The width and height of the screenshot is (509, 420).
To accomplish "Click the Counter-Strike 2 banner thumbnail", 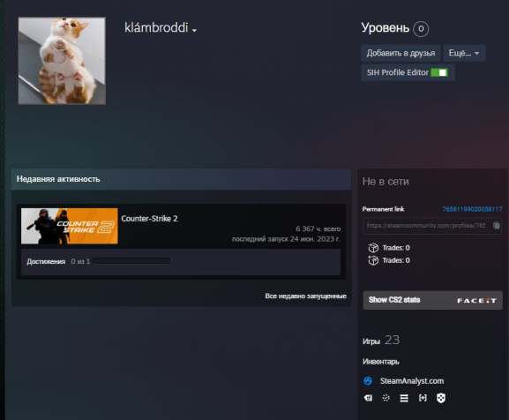I will pyautogui.click(x=70, y=226).
